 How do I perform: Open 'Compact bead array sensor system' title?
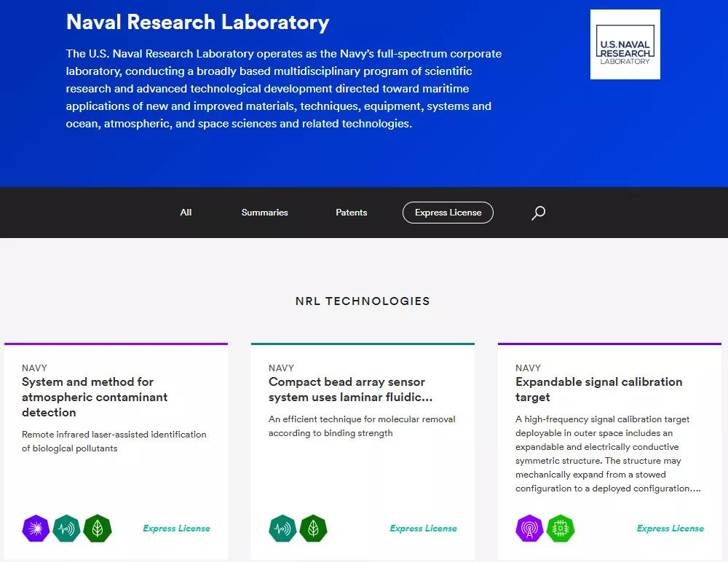click(x=351, y=389)
